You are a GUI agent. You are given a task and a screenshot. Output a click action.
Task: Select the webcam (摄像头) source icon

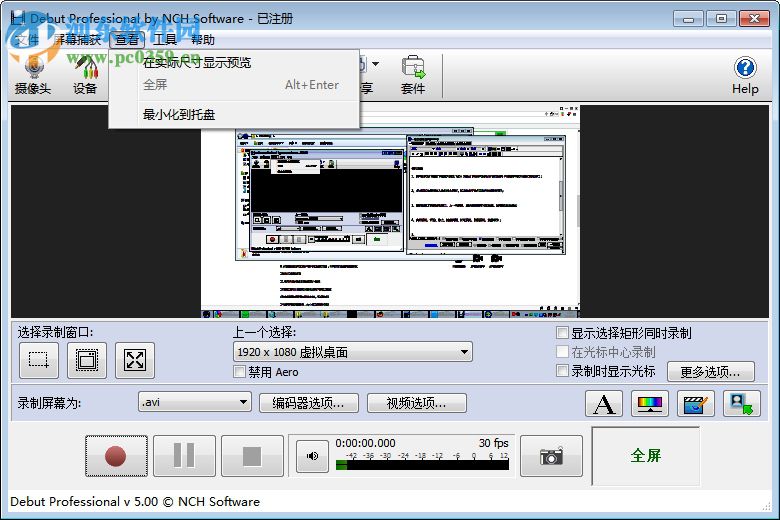point(33,75)
